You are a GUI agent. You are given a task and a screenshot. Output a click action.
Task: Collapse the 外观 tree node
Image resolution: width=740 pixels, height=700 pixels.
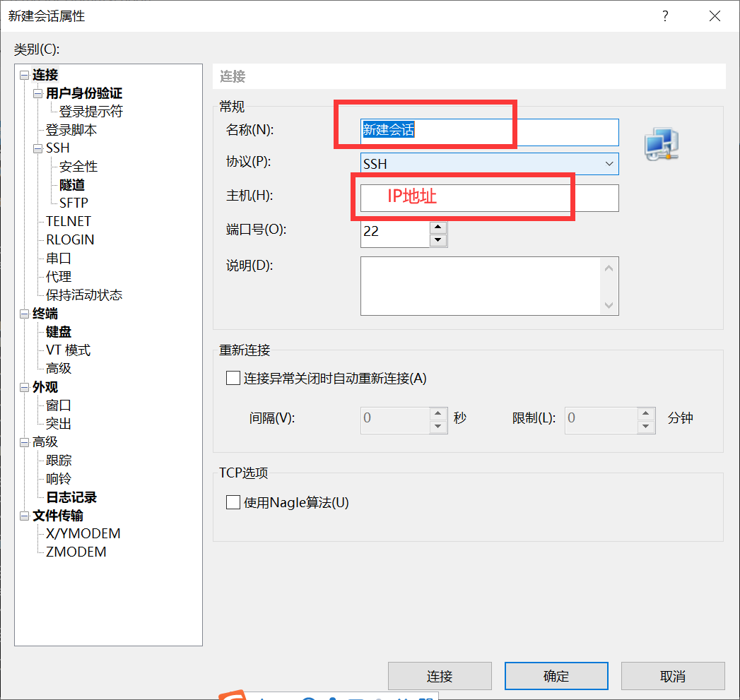coord(24,388)
